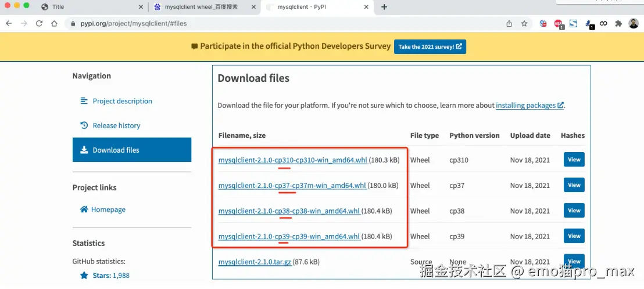Open the blue S extension icon
Screen dimensions: 644x289
point(573,24)
